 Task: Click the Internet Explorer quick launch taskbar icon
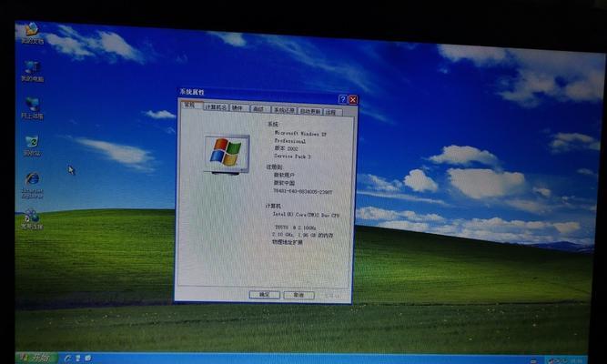67,359
